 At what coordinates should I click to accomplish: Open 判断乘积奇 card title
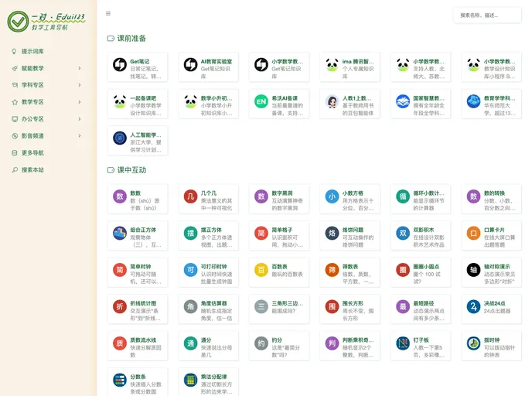click(358, 340)
